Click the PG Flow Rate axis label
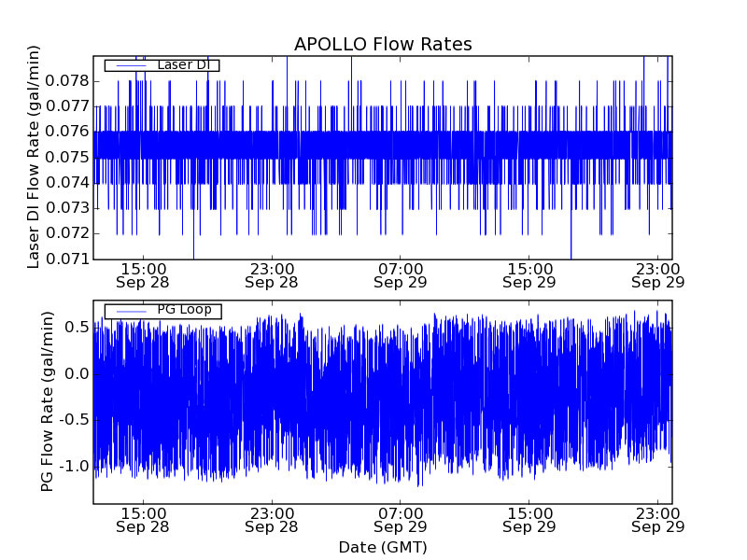747x560 pixels. (x=47, y=401)
